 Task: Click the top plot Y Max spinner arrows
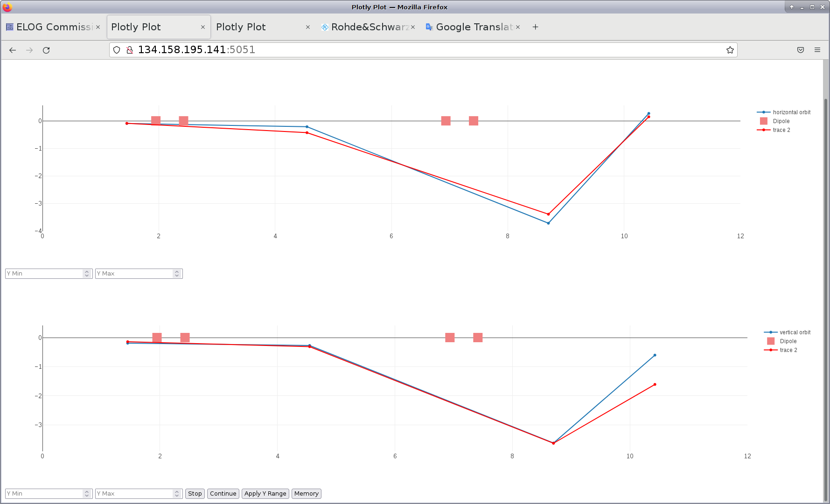[177, 274]
